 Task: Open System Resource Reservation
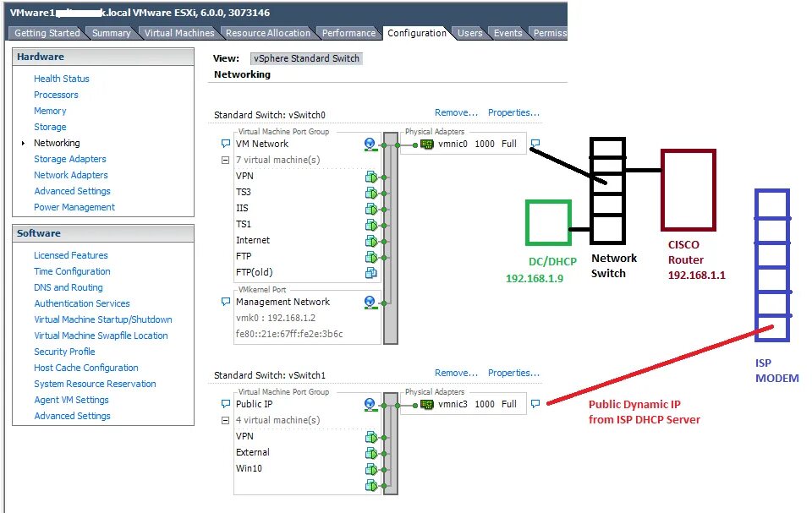pos(95,384)
